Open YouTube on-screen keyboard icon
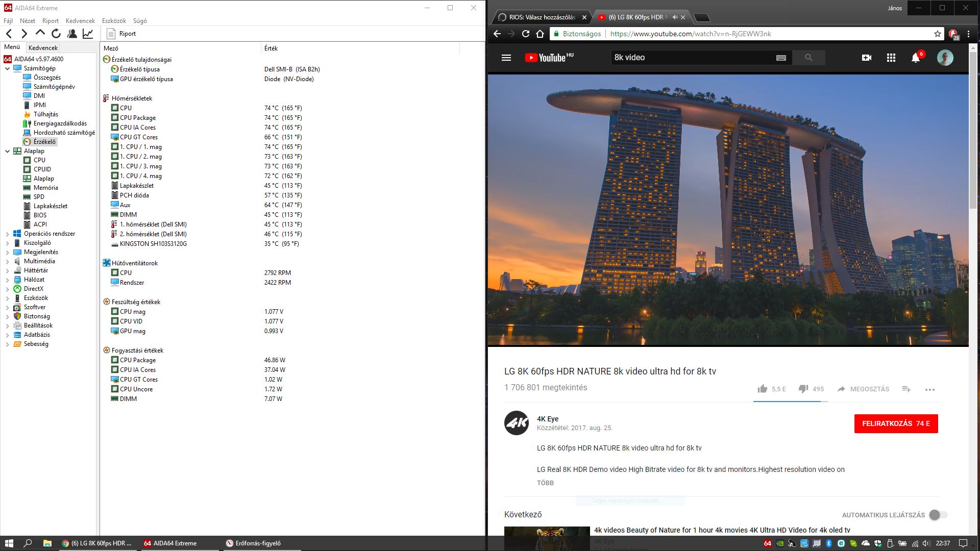980x551 pixels. point(781,58)
